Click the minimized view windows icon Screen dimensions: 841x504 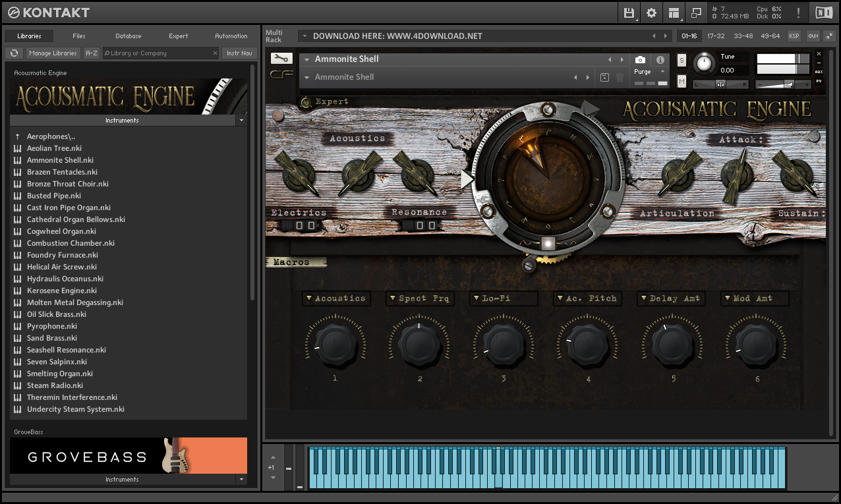(x=695, y=13)
